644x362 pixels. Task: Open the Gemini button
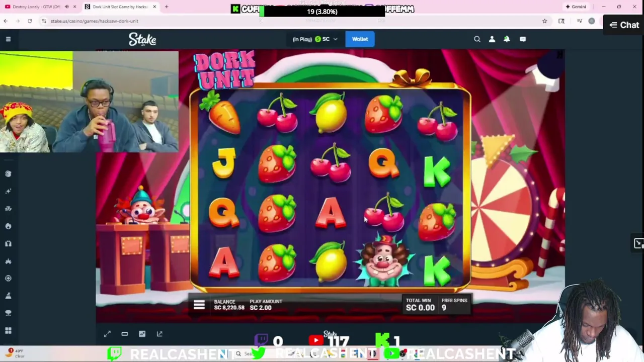tap(576, 7)
